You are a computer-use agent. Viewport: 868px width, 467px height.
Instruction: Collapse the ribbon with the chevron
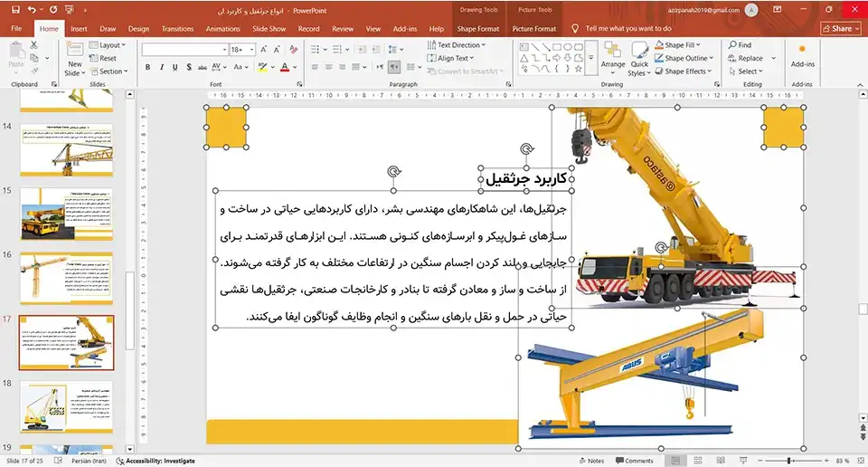pyautogui.click(x=860, y=85)
